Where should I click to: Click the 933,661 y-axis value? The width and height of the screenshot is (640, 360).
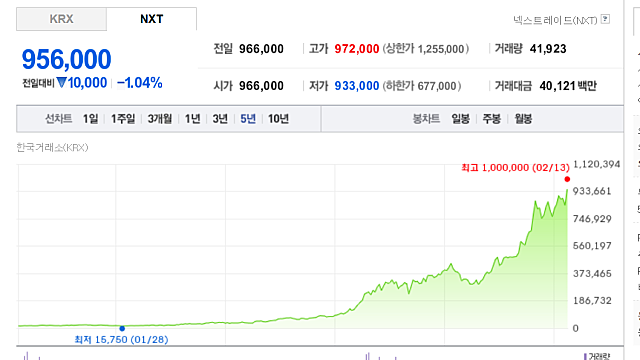(x=592, y=191)
